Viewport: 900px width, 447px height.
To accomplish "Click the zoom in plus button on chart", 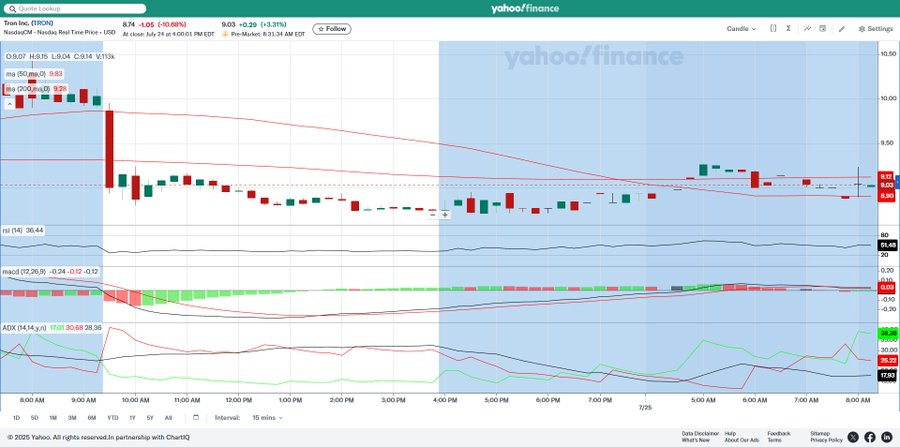I will tap(444, 215).
